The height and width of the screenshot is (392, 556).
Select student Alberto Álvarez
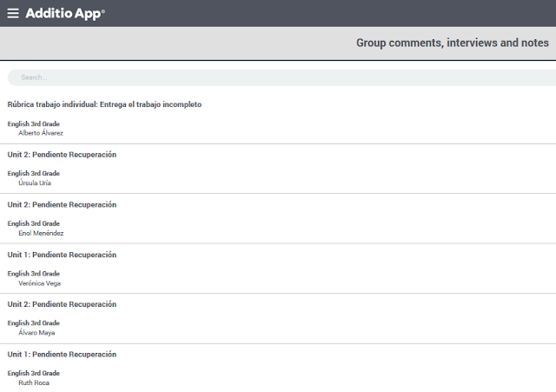click(41, 133)
